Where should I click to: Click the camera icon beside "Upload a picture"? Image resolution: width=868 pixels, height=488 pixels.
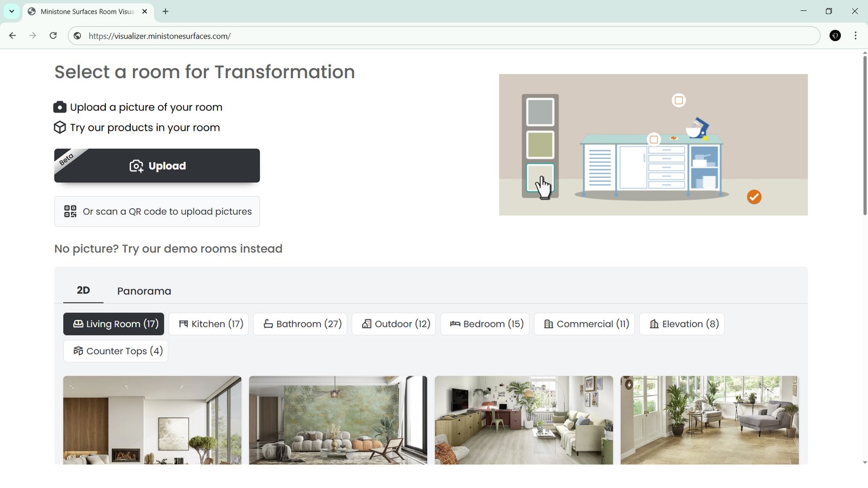click(x=60, y=107)
